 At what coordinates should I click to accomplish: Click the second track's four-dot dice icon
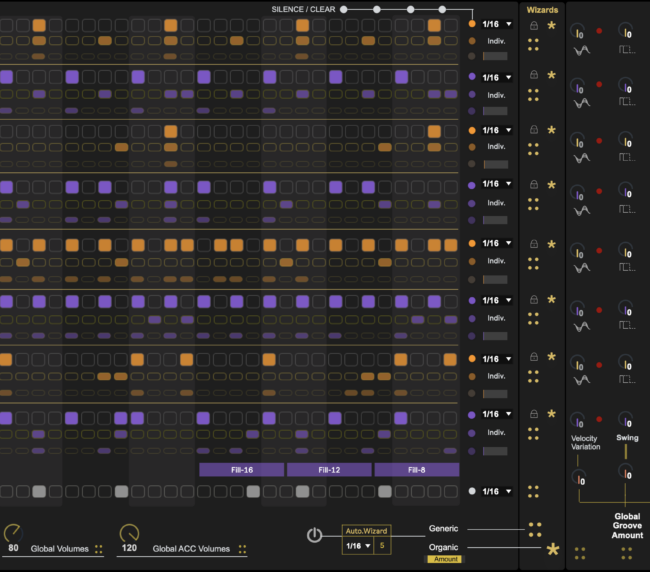(x=535, y=95)
